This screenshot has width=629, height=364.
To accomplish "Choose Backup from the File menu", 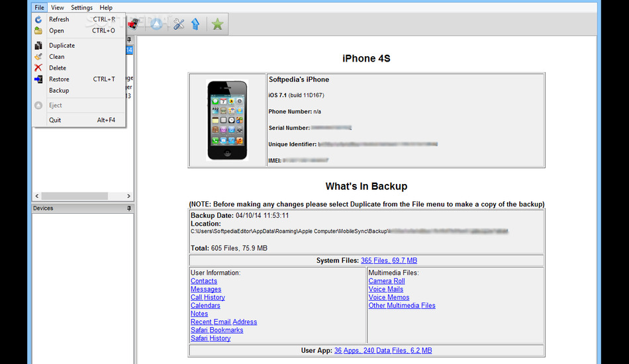I will point(79,90).
